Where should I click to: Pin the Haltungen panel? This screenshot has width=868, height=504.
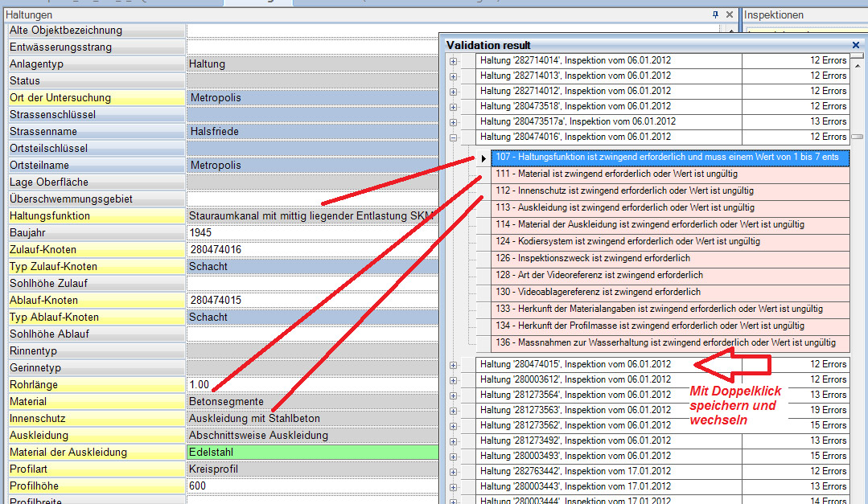tap(715, 15)
